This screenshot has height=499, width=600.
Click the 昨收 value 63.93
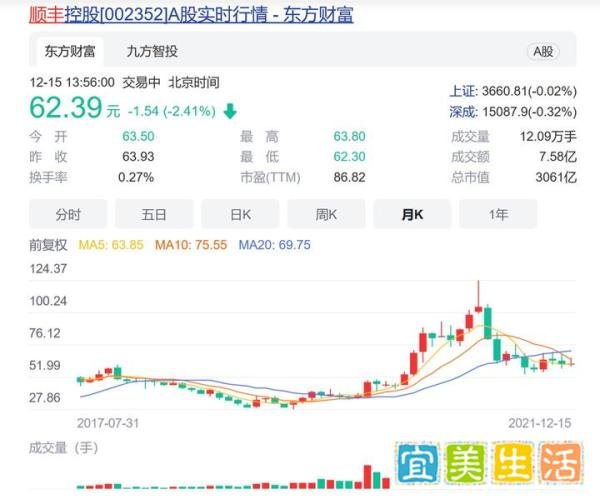pyautogui.click(x=138, y=157)
